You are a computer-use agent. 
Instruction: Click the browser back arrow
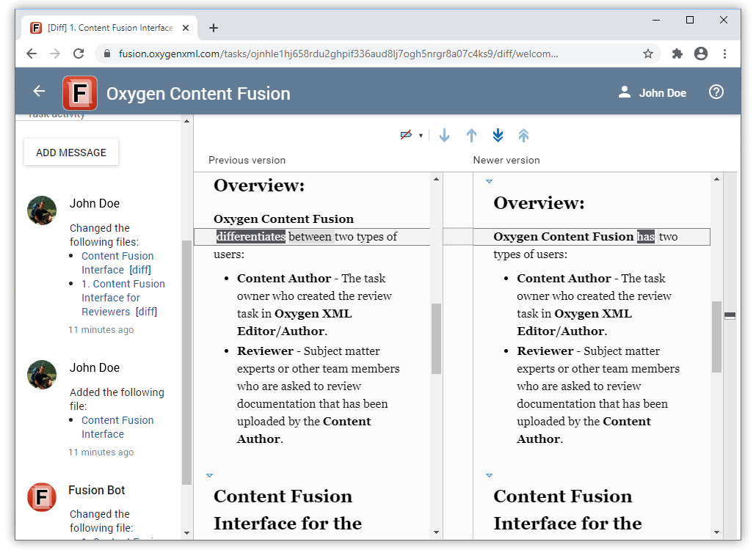(x=32, y=54)
